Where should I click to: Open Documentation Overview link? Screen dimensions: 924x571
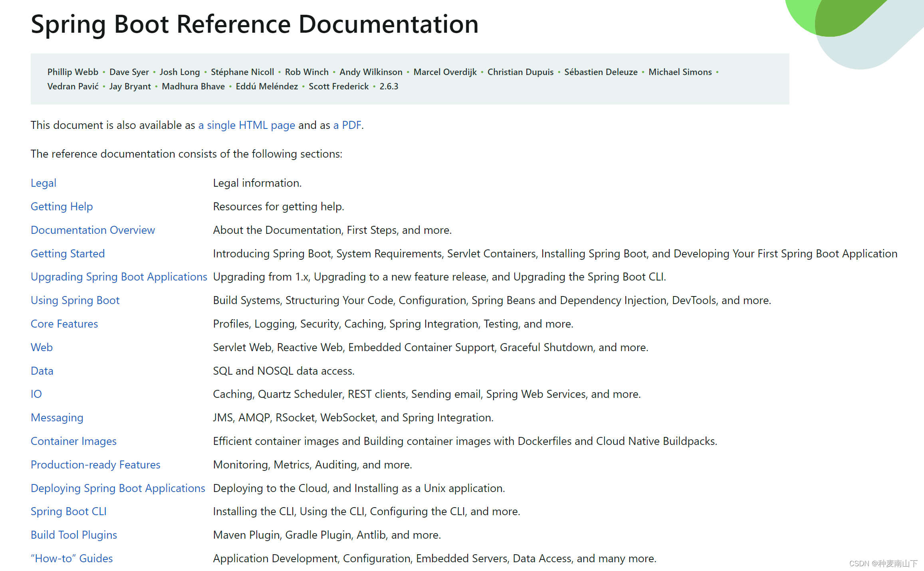(93, 230)
